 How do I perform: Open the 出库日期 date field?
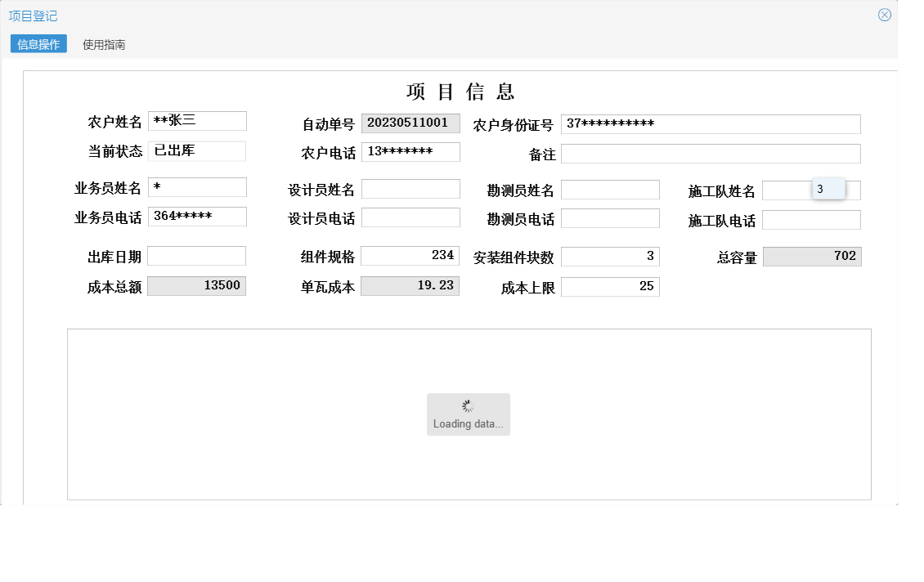pos(197,256)
